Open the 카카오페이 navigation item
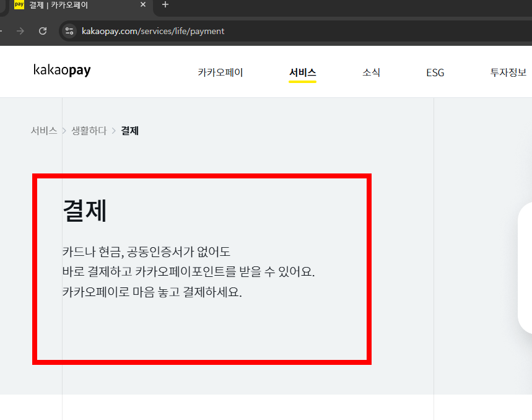The height and width of the screenshot is (420, 532). 220,72
